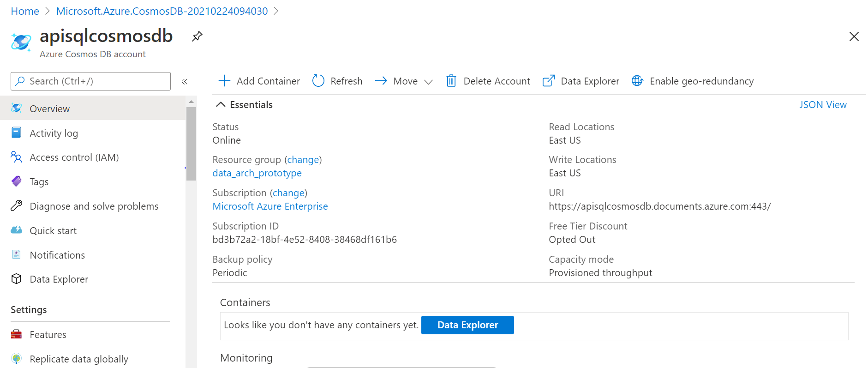Collapse the sidebar with double-chevron button
Screen dimensions: 868x368
tap(185, 82)
